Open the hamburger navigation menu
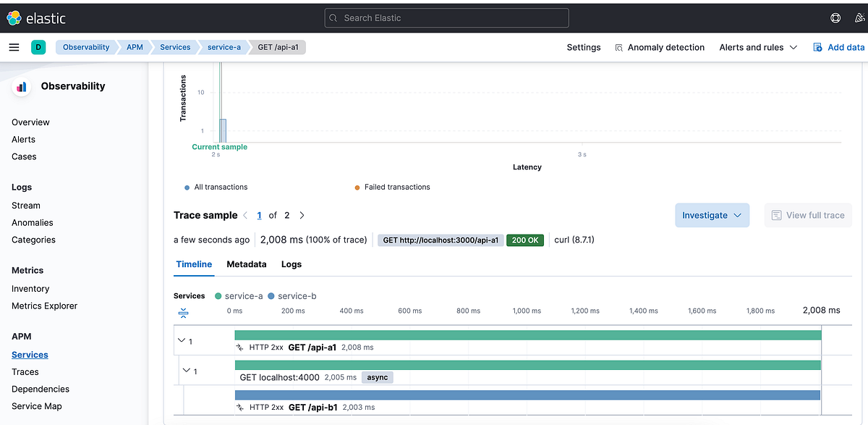Image resolution: width=868 pixels, height=425 pixels. coord(14,46)
